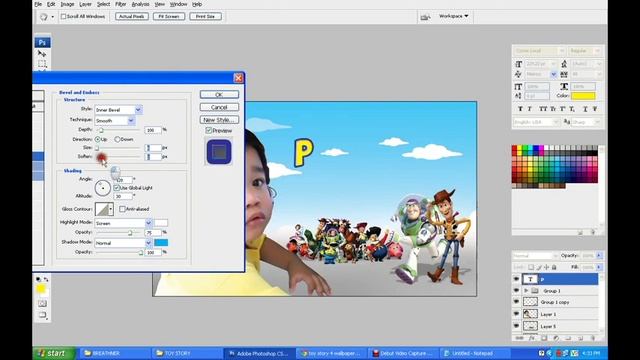Image resolution: width=640 pixels, height=360 pixels.
Task: Click the Faux Bold T icon
Action: tap(520, 109)
